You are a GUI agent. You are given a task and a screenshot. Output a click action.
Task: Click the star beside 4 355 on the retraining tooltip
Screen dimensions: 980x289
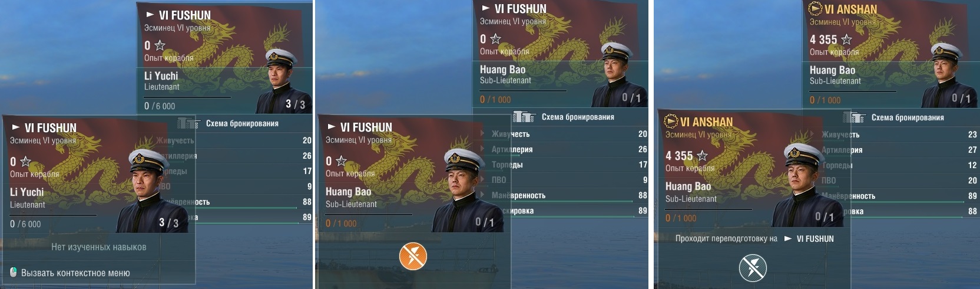pos(702,156)
